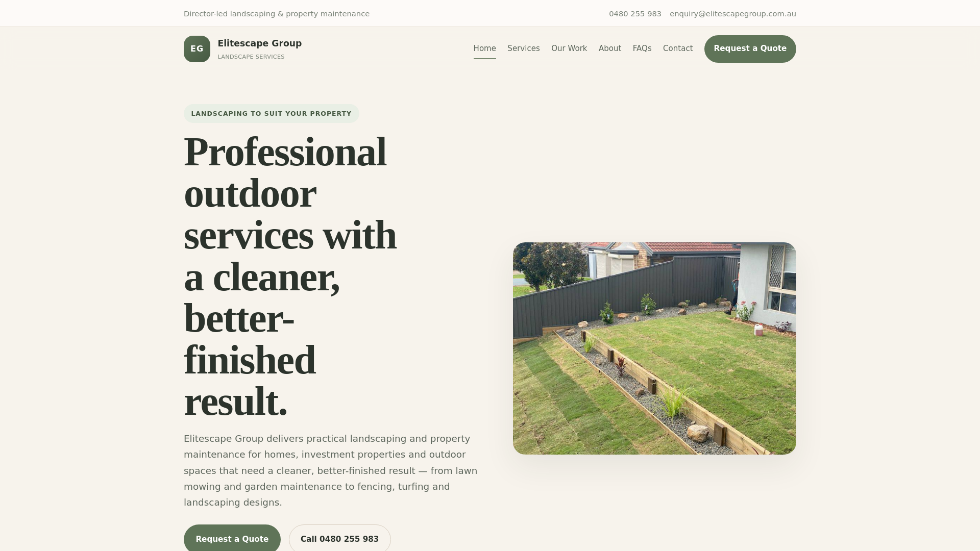
Task: Click the Elitescape Group brand name
Action: [x=259, y=43]
